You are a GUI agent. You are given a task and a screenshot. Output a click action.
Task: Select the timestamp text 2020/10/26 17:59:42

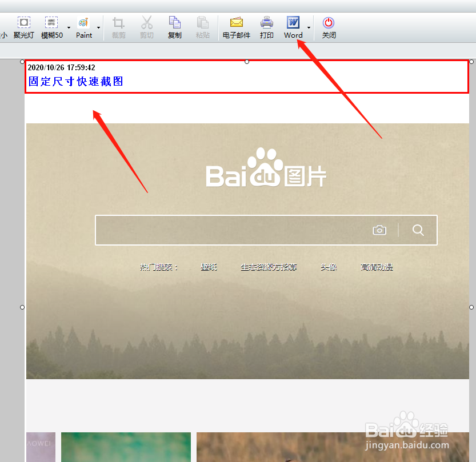pyautogui.click(x=62, y=67)
